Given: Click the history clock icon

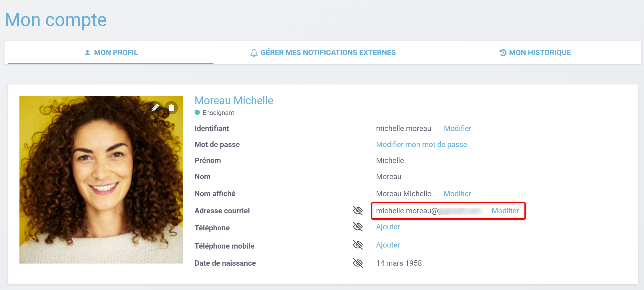Looking at the screenshot, I should [x=503, y=53].
